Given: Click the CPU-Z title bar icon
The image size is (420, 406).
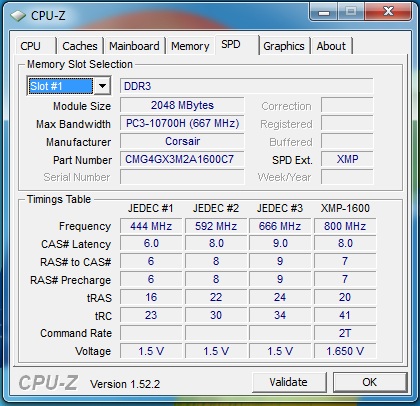Looking at the screenshot, I should (x=18, y=16).
